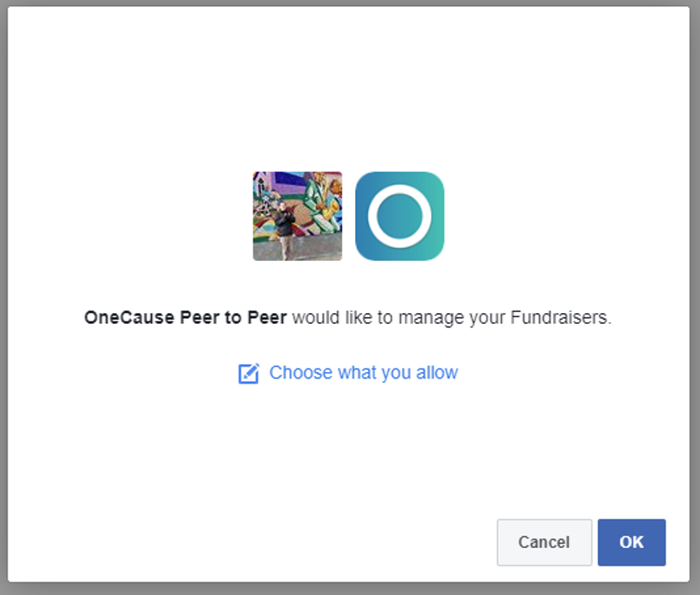Click the blue OK button
The width and height of the screenshot is (700, 595).
(631, 542)
